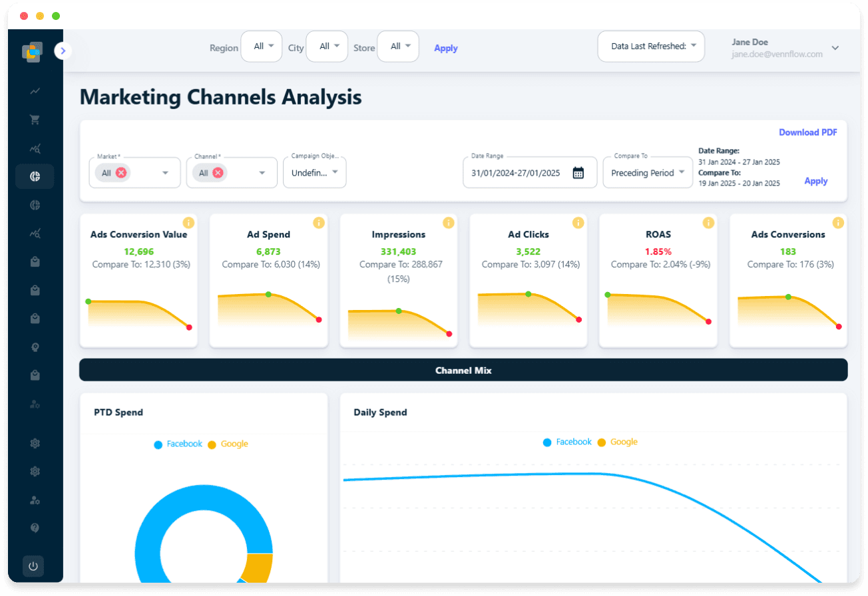This screenshot has width=868, height=596.
Task: Open the user-settings icon directly above the help icon
Action: tap(35, 500)
